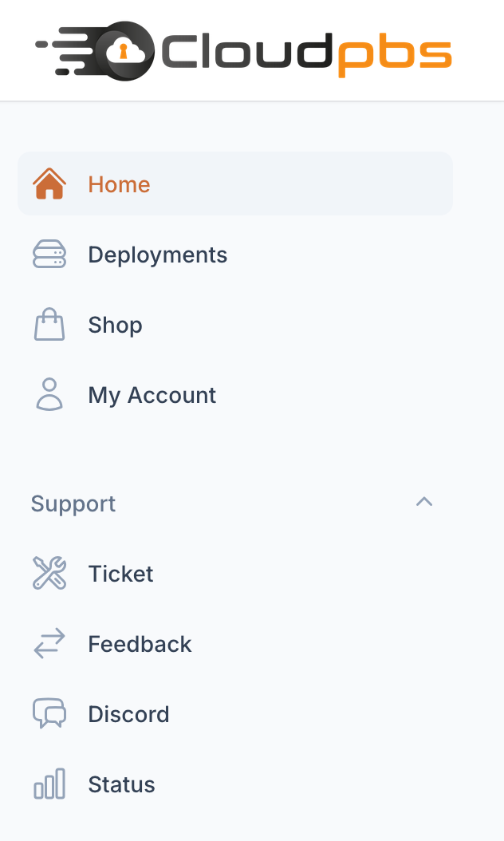Select the Ticket tools icon
Viewport: 504px width, 841px height.
(x=49, y=573)
